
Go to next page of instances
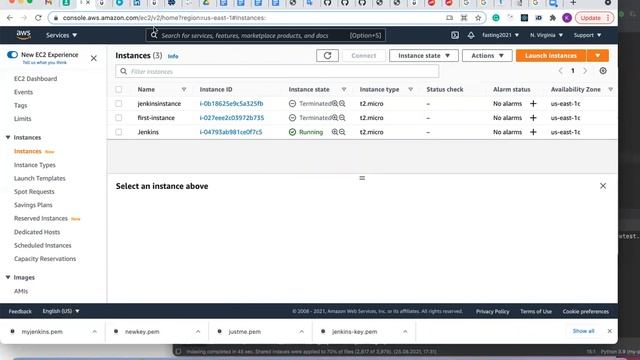point(585,71)
